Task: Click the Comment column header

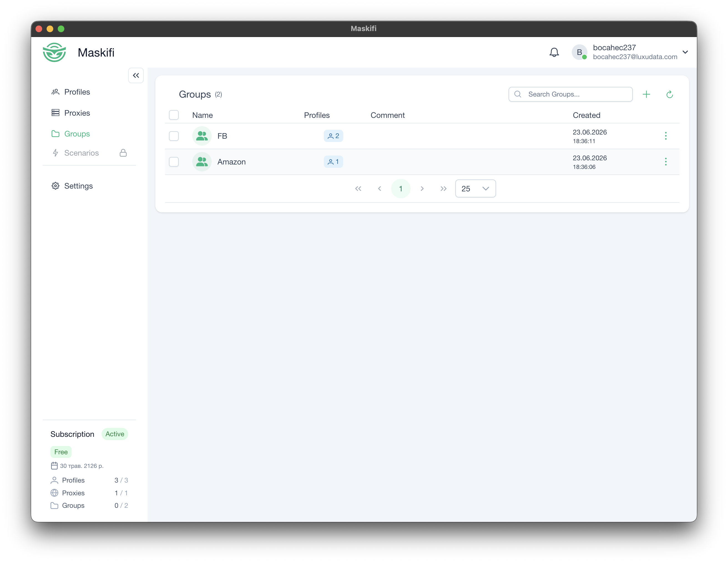Action: 388,115
